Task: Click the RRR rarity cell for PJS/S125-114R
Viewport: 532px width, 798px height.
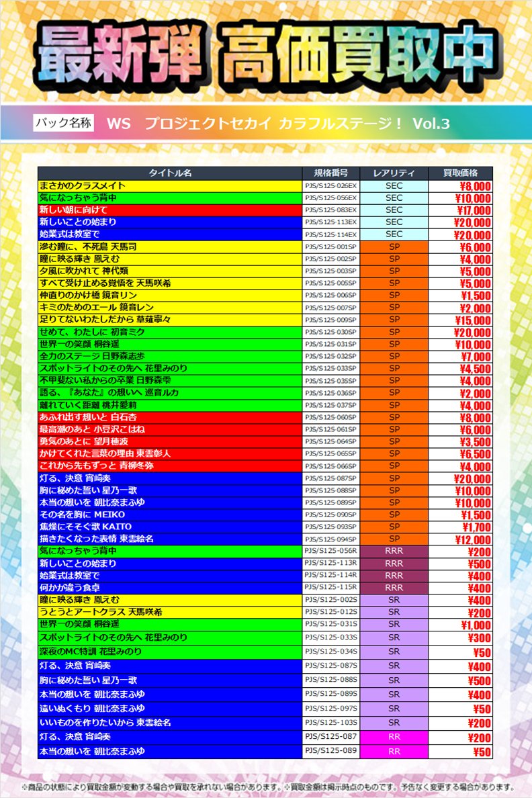Action: tap(394, 576)
